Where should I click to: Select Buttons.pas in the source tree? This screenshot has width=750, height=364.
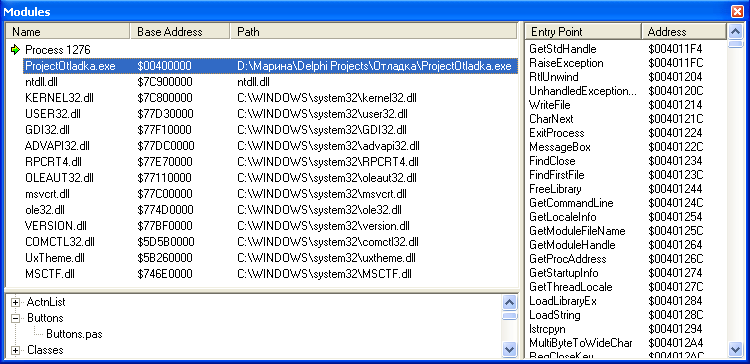pyautogui.click(x=74, y=334)
